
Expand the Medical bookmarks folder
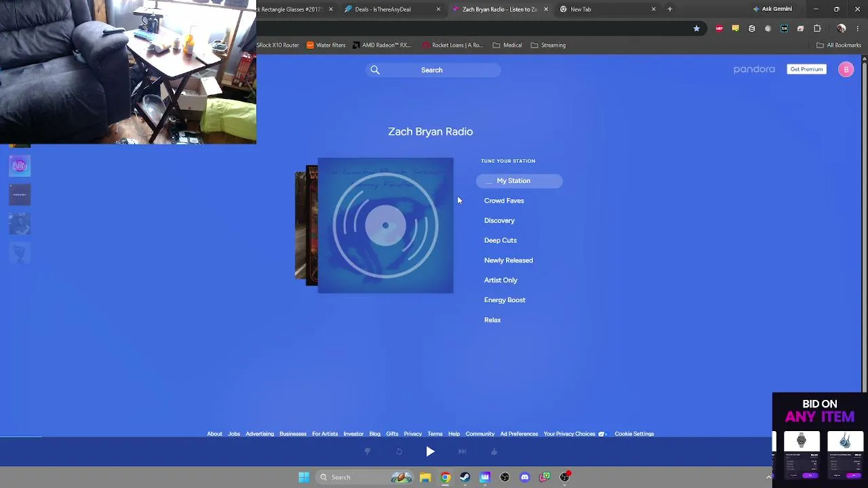(x=507, y=45)
